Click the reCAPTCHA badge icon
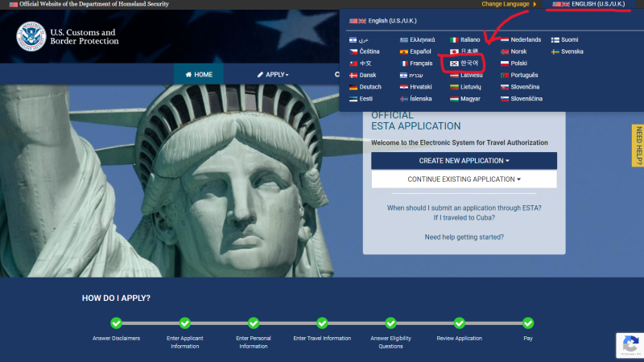644x362 pixels. pyautogui.click(x=630, y=344)
